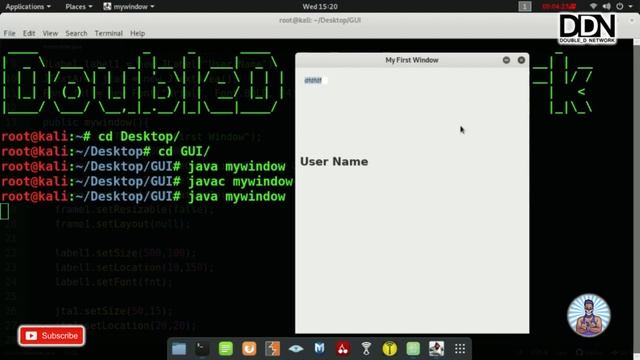Screen dimensions: 640x360
Task: Open the Places menu
Action: tap(79, 7)
